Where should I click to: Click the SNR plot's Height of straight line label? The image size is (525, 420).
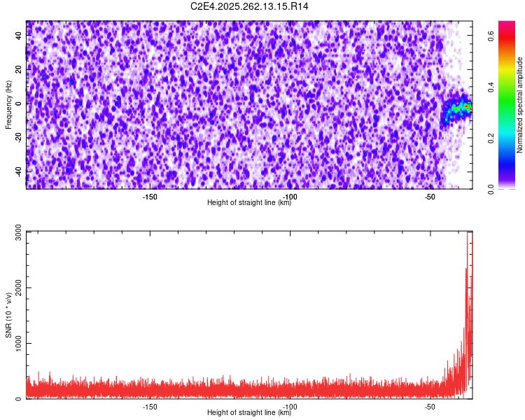[249, 413]
